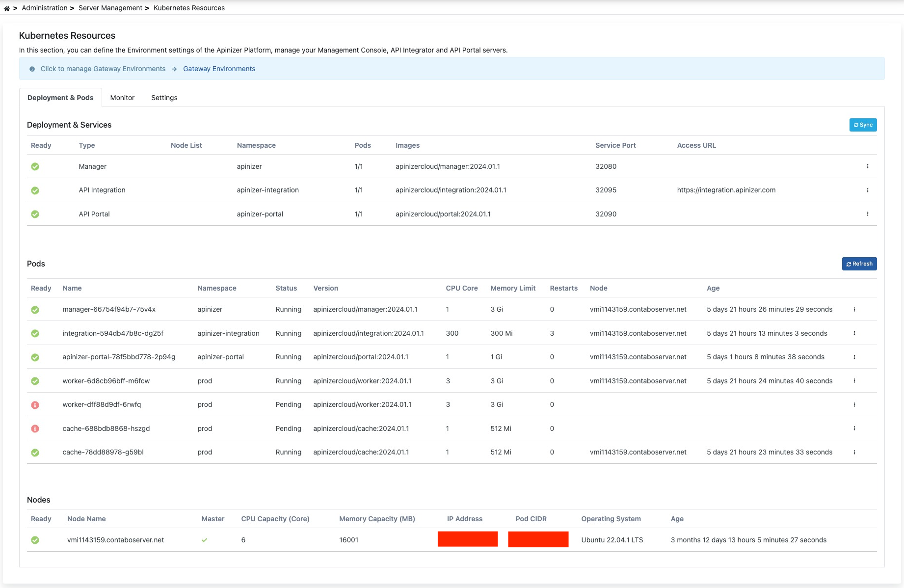
Task: Click the home icon in the breadcrumb
Action: pos(7,7)
